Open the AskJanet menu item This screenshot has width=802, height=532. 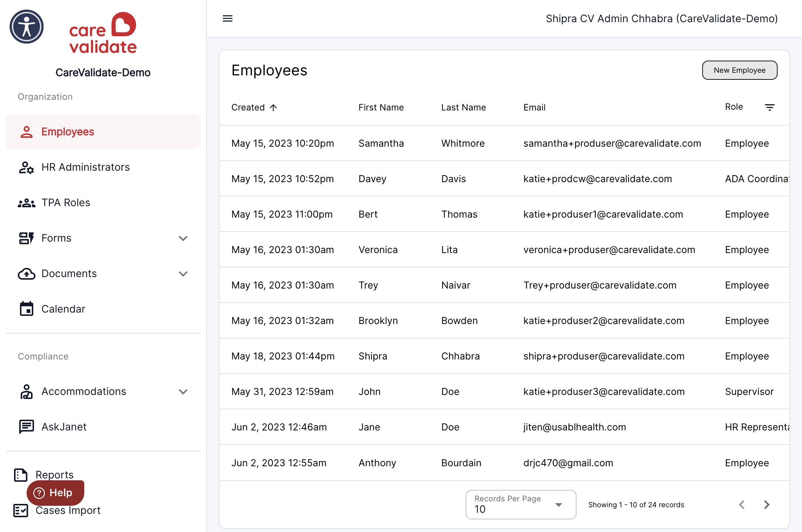click(103, 427)
